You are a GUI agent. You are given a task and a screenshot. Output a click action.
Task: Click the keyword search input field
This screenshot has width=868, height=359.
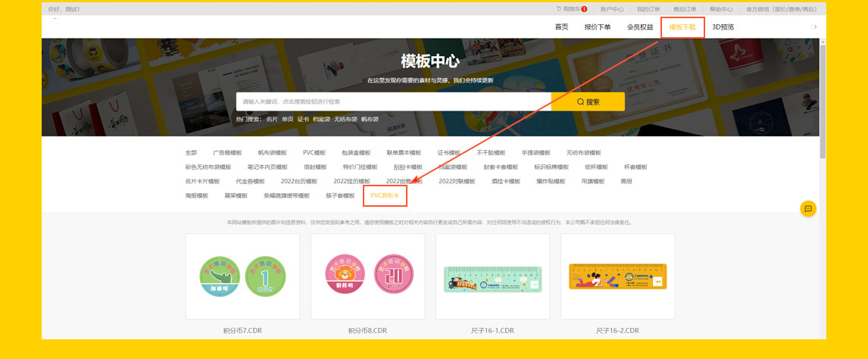(393, 101)
